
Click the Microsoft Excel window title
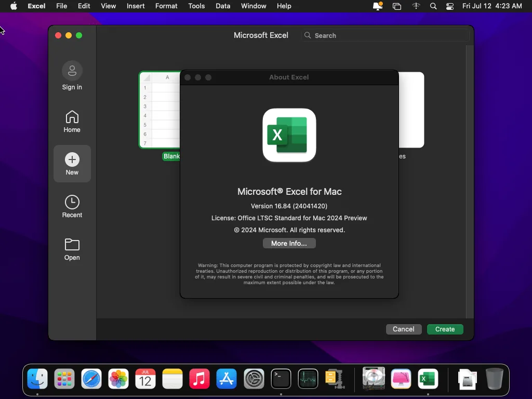(x=261, y=35)
